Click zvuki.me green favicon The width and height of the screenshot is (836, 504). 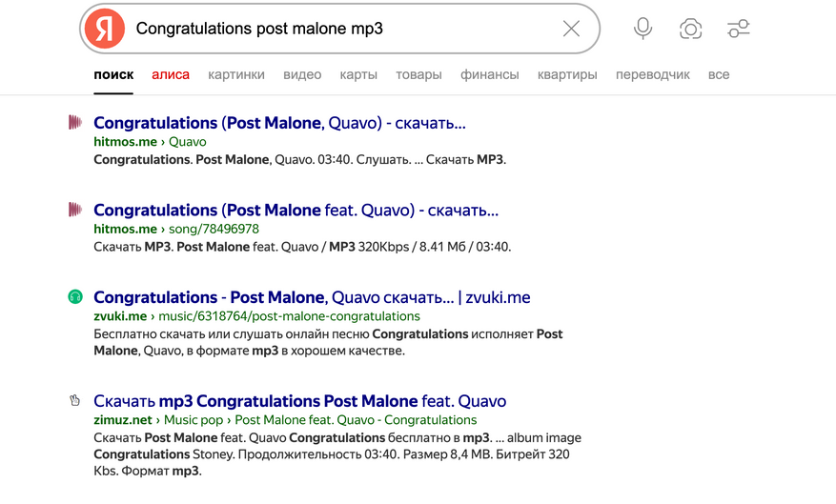tap(75, 297)
